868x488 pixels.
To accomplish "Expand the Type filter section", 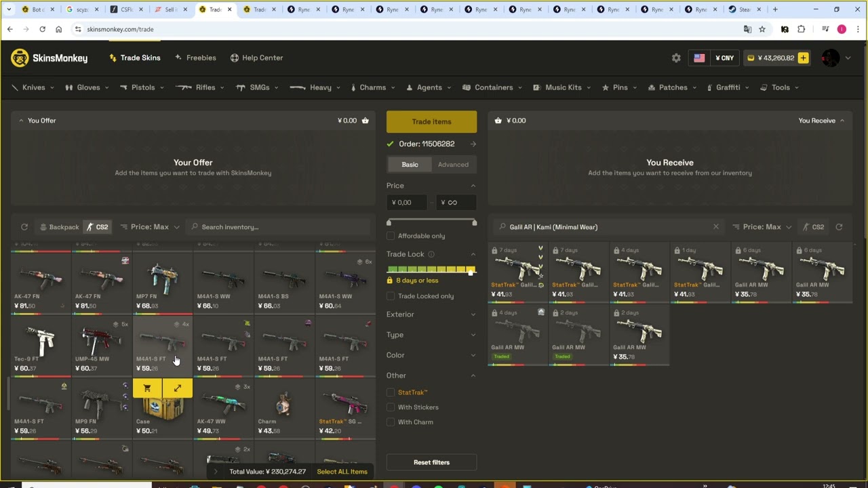I will point(431,335).
